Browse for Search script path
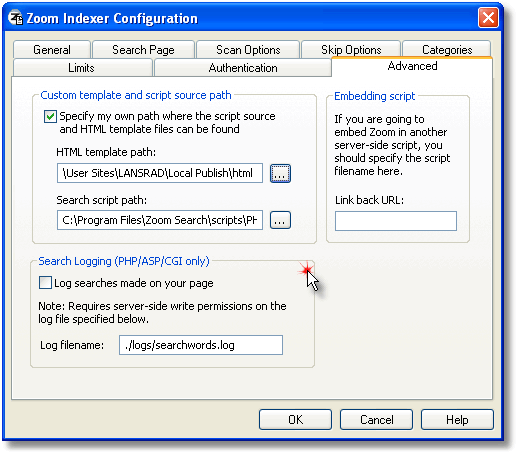 tap(280, 220)
